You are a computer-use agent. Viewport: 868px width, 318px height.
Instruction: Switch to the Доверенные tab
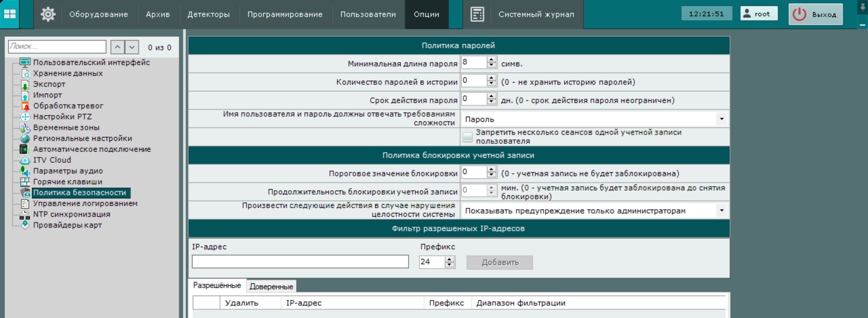(x=271, y=286)
